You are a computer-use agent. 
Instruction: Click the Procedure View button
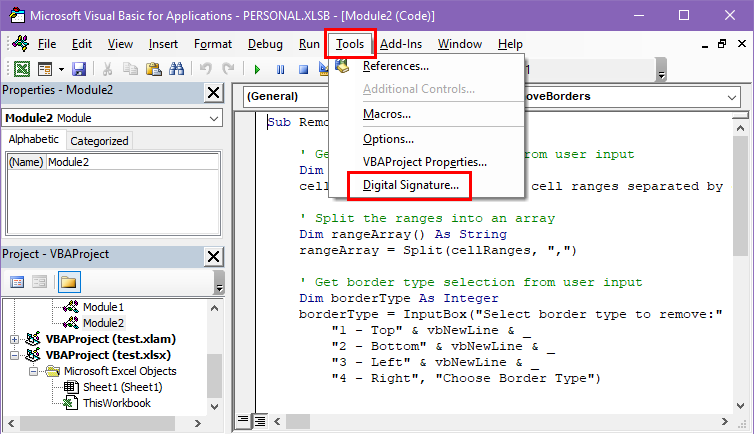click(243, 421)
